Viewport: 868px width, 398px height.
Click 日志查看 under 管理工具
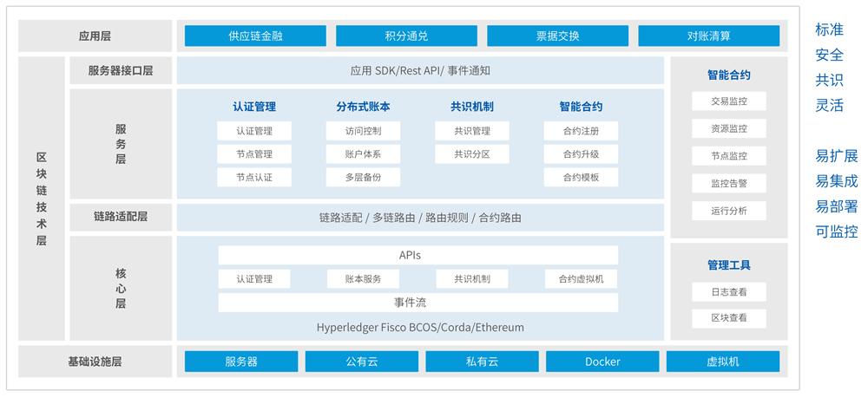tap(728, 292)
